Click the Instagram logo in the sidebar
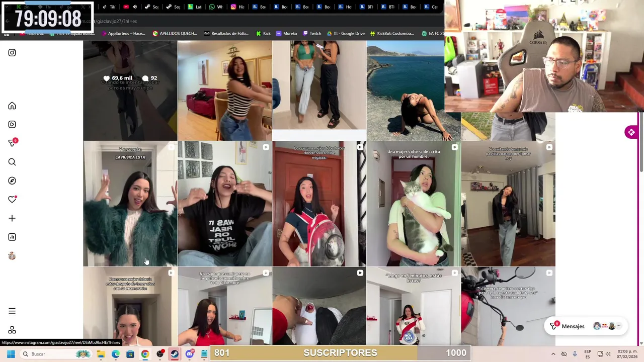Viewport: 644px width, 362px height. (x=12, y=53)
